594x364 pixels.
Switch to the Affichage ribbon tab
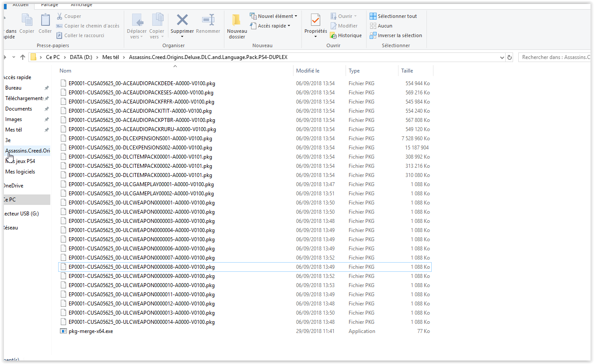coord(81,5)
